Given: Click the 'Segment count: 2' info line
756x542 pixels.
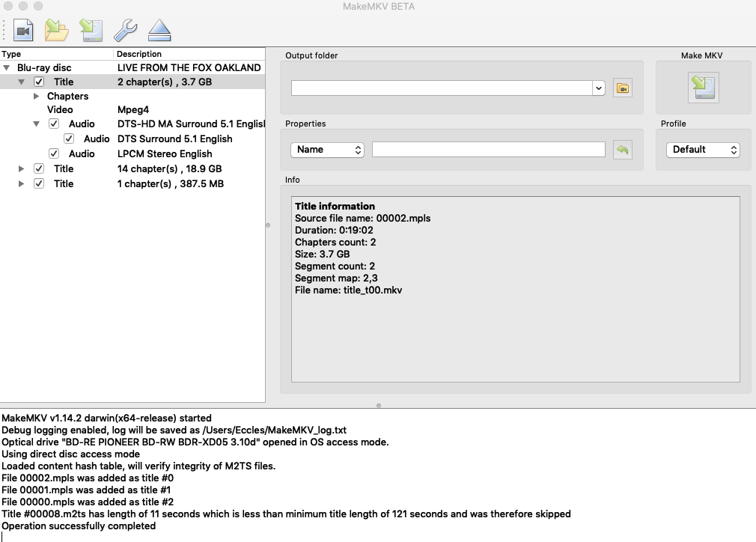Looking at the screenshot, I should click(x=335, y=267).
